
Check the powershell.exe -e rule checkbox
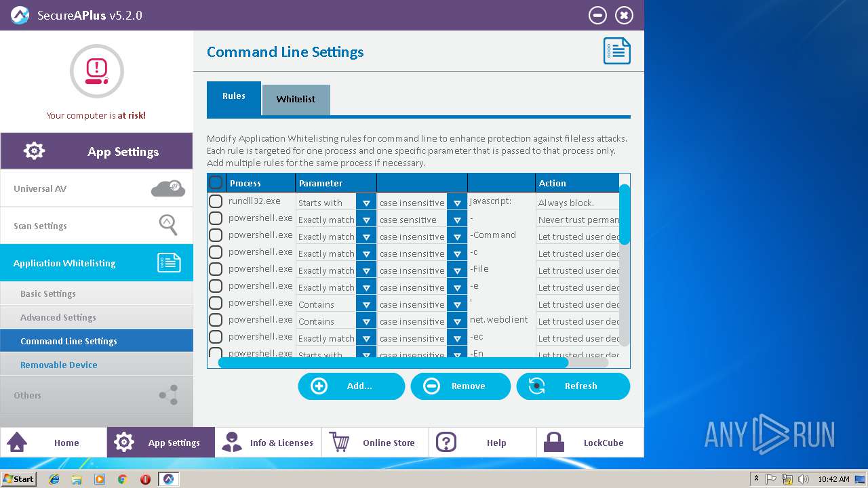tap(216, 286)
